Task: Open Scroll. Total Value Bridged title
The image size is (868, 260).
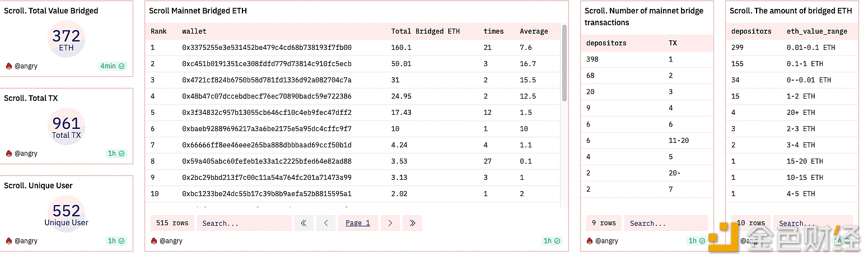Action: click(x=51, y=11)
